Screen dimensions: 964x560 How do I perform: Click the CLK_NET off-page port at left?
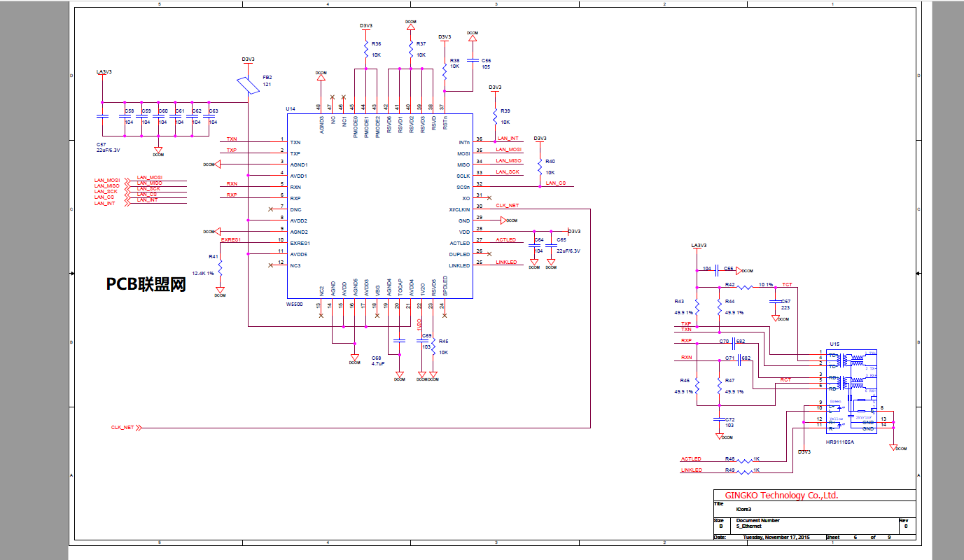coord(127,427)
